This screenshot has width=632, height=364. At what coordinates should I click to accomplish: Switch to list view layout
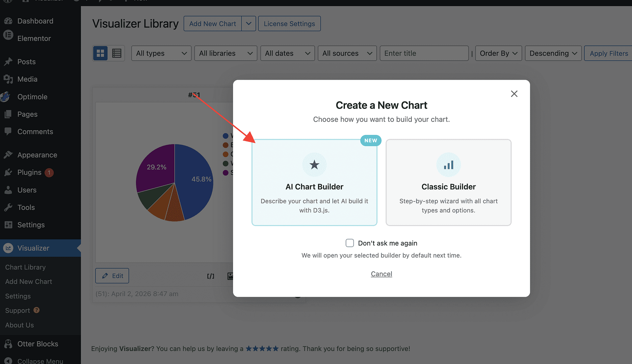coord(117,53)
